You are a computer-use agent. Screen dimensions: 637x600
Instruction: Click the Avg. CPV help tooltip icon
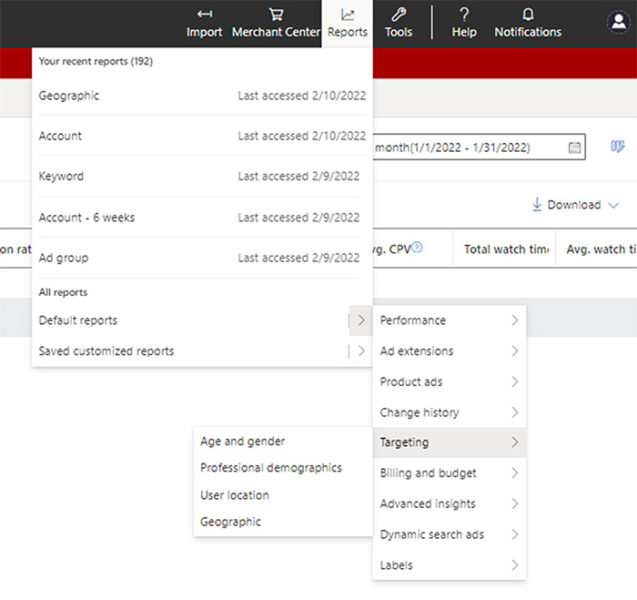tap(417, 248)
